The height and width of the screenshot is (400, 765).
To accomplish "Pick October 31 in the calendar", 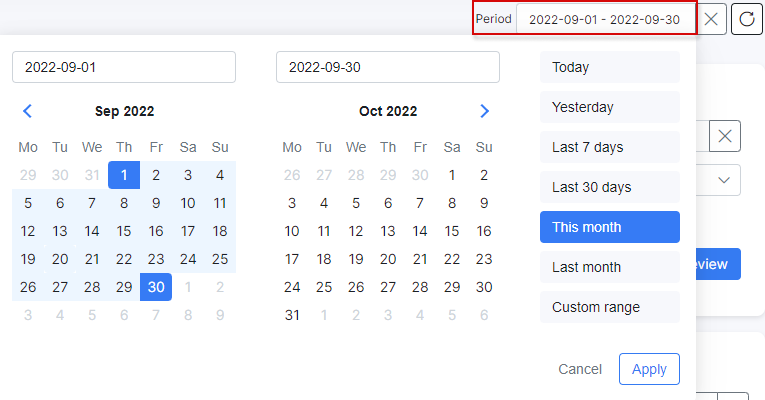I will coord(292,315).
